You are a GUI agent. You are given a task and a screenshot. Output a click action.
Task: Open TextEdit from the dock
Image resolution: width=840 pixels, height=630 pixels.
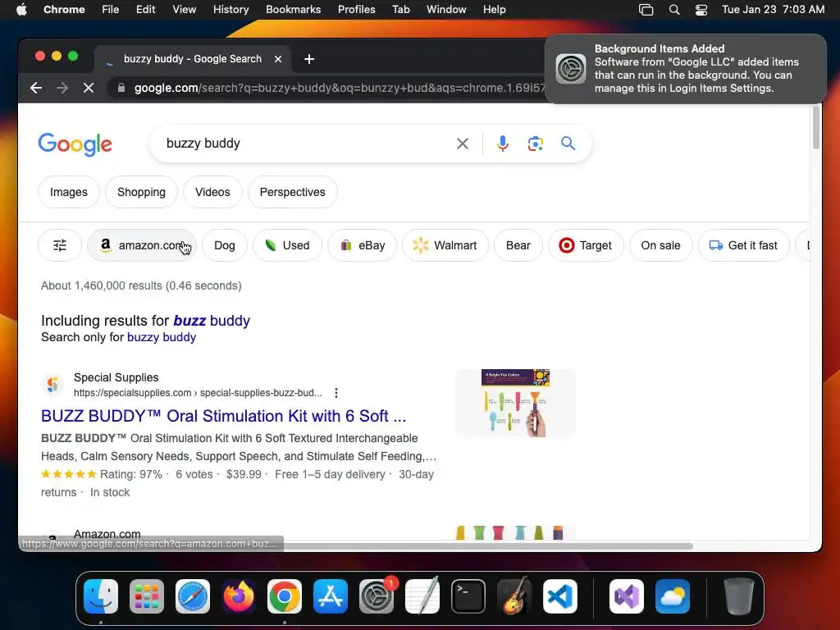(x=422, y=596)
